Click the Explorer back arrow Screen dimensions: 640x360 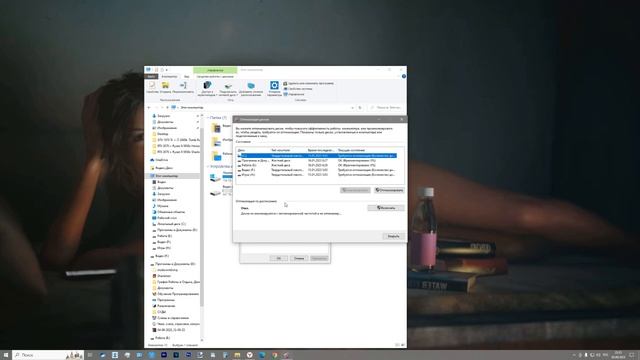point(149,107)
